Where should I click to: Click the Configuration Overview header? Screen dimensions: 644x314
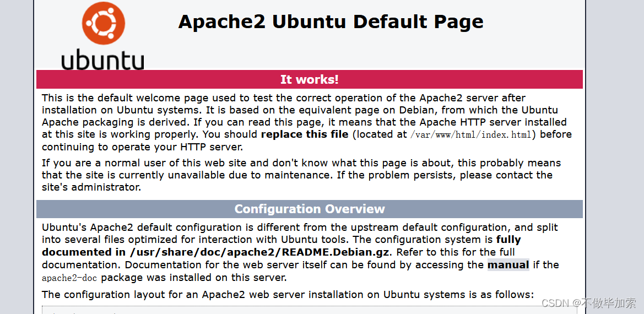(x=309, y=209)
